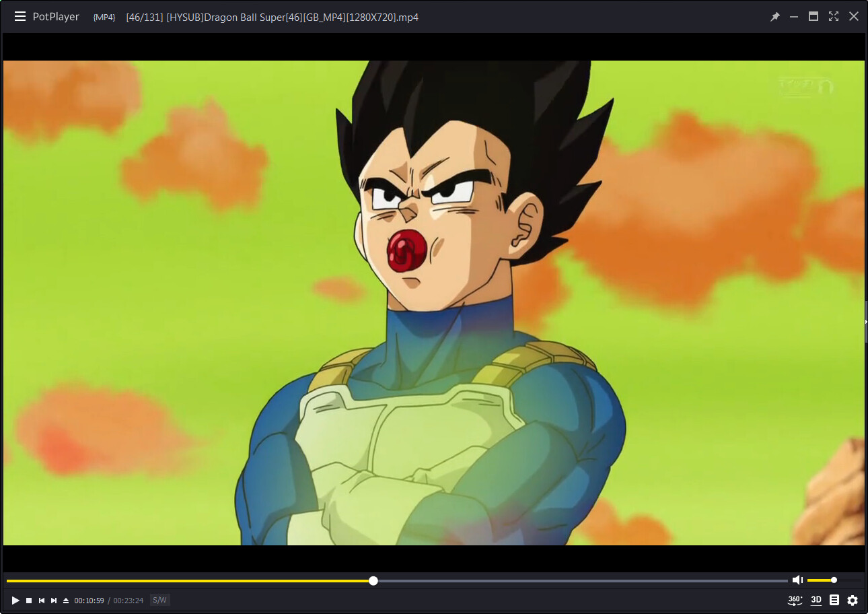This screenshot has height=614, width=868.
Task: Open the PotPlayer main menu
Action: point(20,17)
